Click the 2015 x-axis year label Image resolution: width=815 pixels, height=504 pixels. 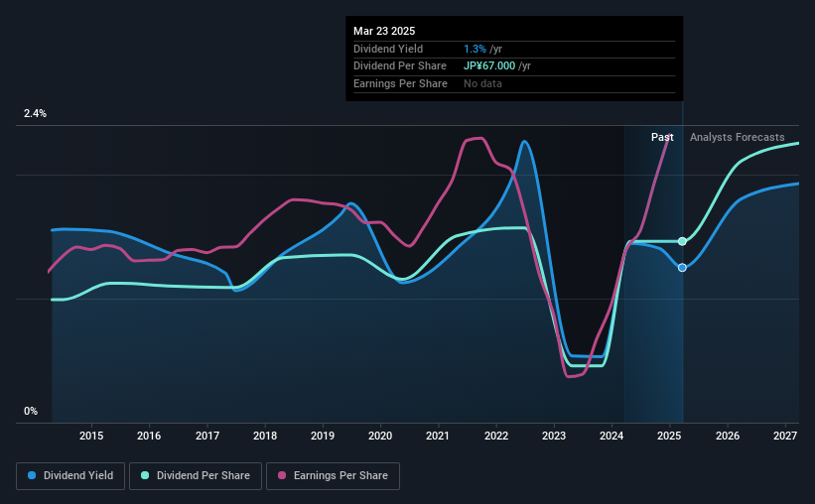pyautogui.click(x=91, y=436)
